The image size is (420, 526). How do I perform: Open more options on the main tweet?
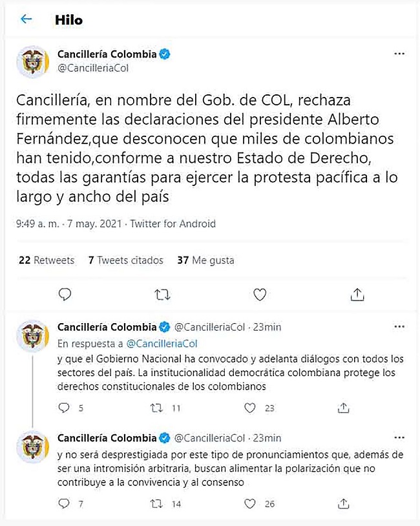(x=399, y=54)
